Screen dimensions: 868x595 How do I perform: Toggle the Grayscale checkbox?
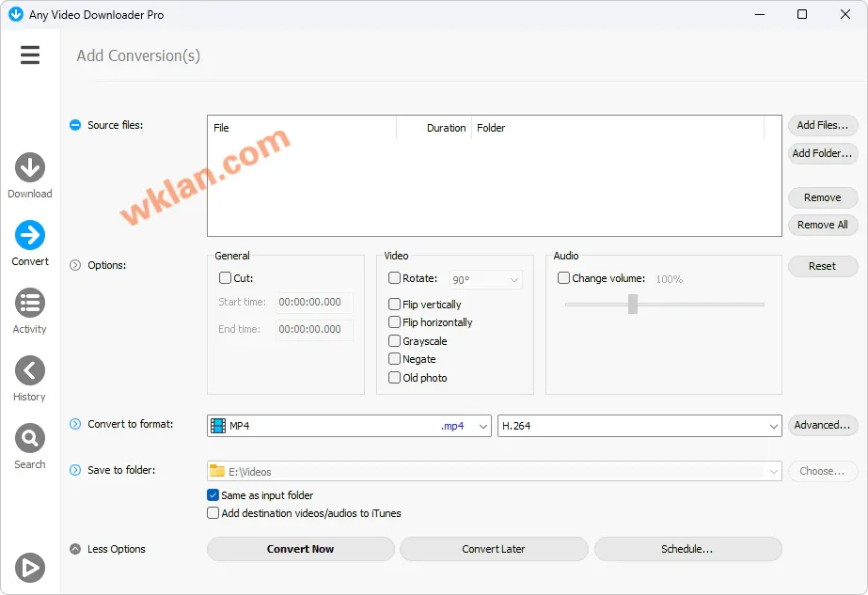pos(395,341)
